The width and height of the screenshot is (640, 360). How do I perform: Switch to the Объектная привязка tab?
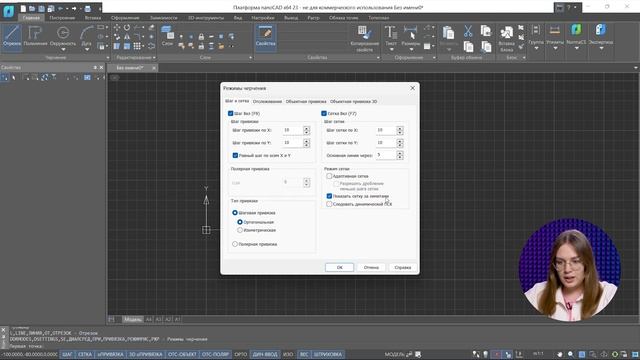coord(306,101)
